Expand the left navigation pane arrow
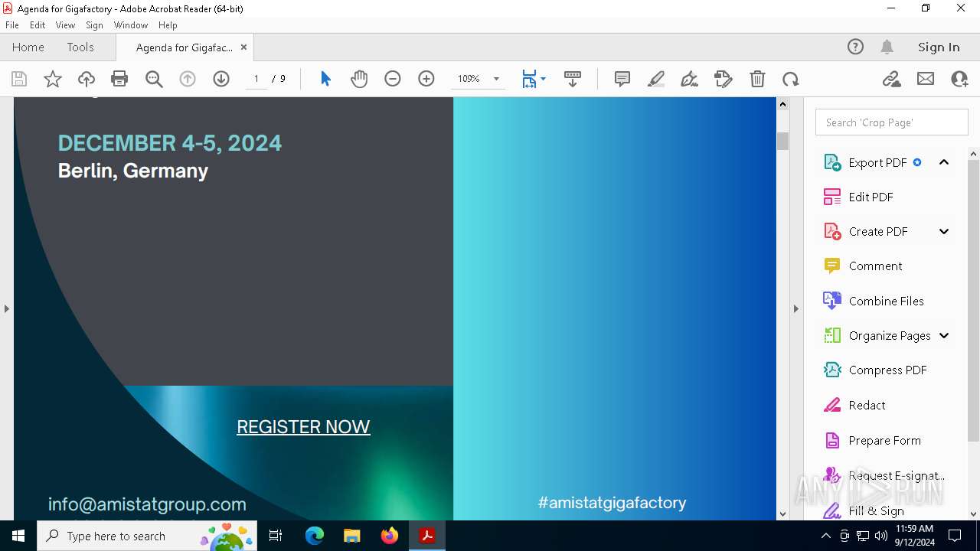 [x=6, y=308]
